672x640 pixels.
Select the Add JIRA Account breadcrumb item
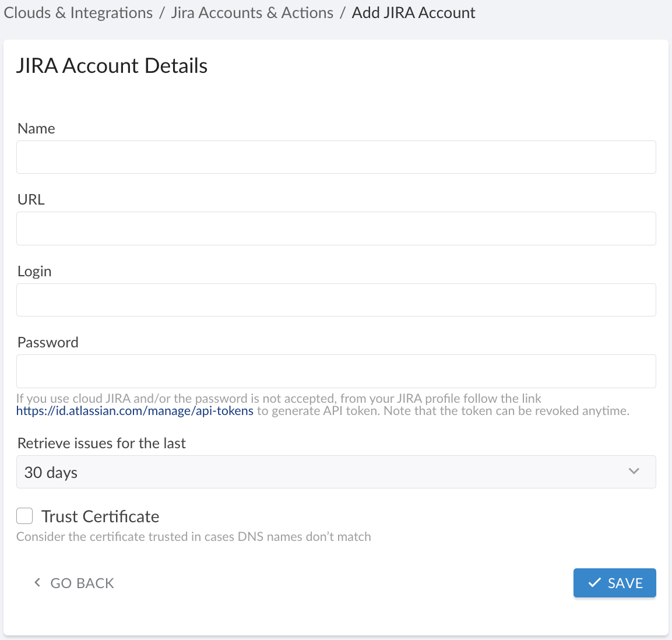point(413,12)
